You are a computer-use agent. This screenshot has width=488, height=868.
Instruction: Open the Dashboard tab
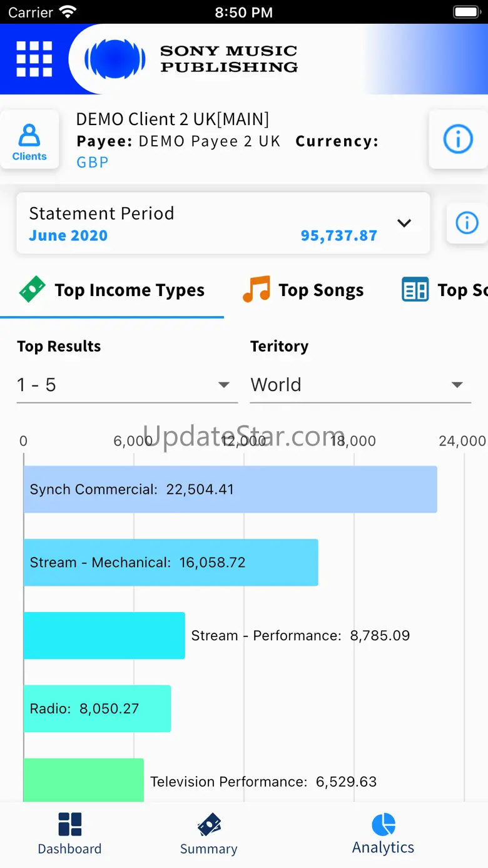[69, 834]
